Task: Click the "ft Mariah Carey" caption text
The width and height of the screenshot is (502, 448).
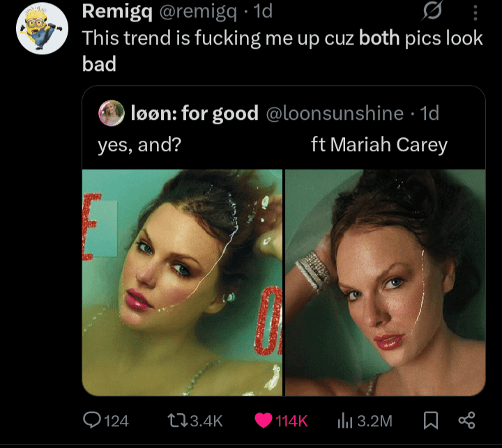Action: tap(379, 145)
